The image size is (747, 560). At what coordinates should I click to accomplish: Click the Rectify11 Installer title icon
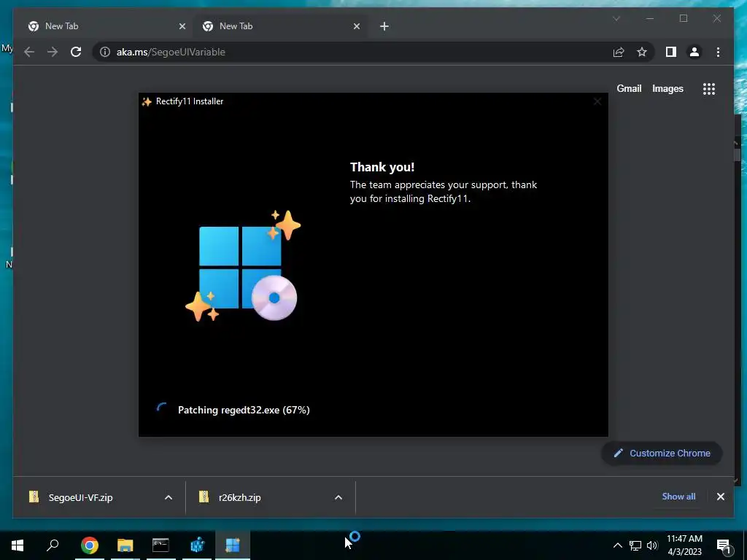(147, 101)
